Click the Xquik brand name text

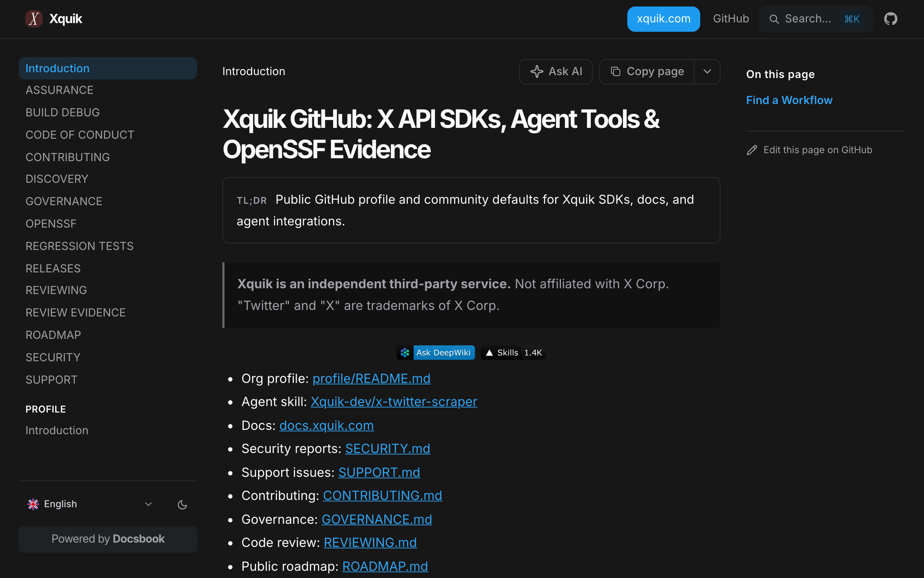pos(65,19)
